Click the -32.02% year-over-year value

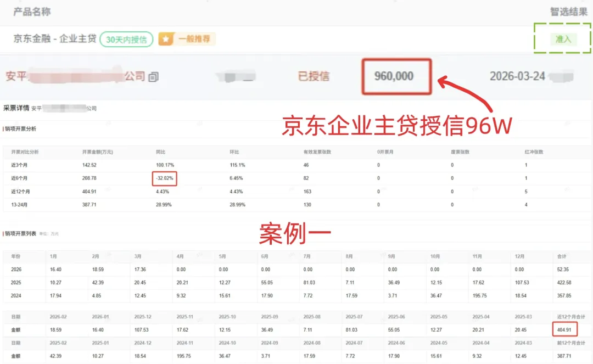pos(165,178)
